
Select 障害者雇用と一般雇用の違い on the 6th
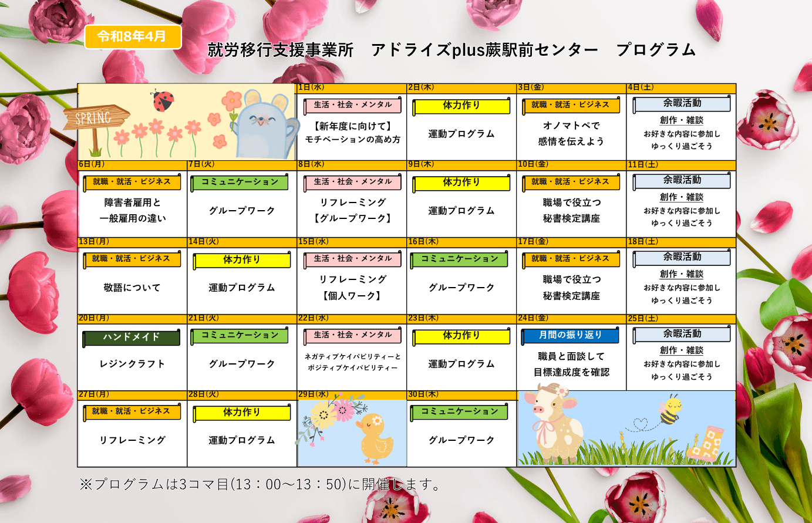(132, 210)
